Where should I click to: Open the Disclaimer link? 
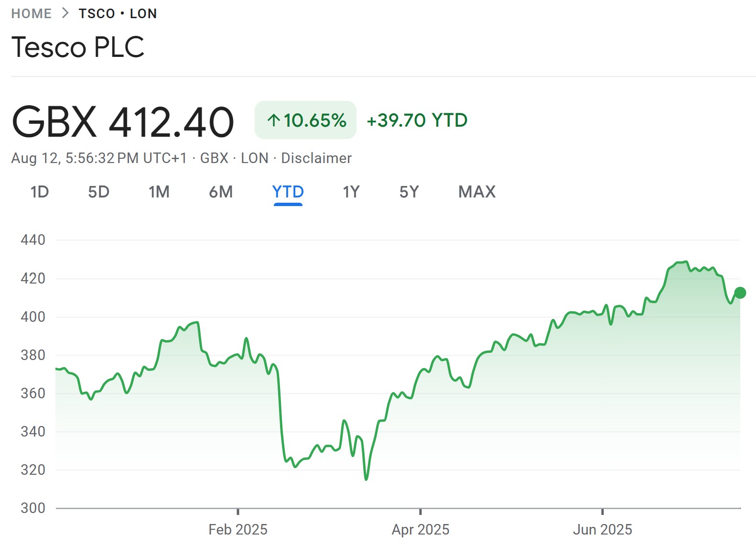317,158
